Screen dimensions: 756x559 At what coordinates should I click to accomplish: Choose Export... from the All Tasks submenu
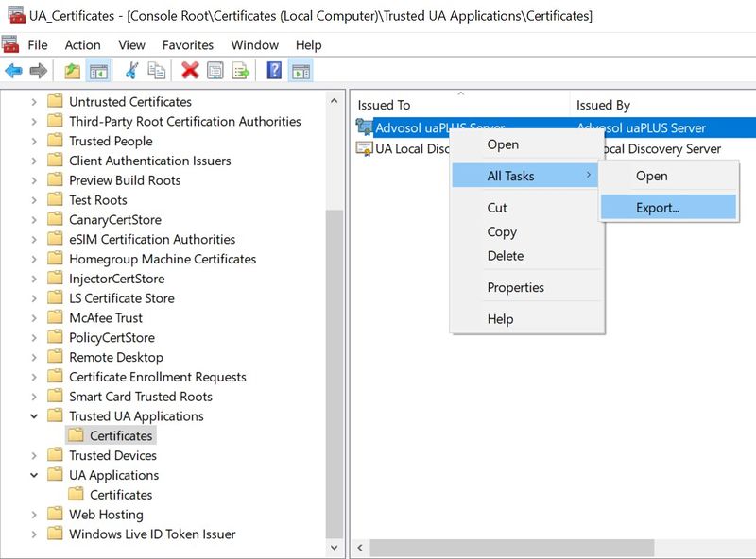658,208
